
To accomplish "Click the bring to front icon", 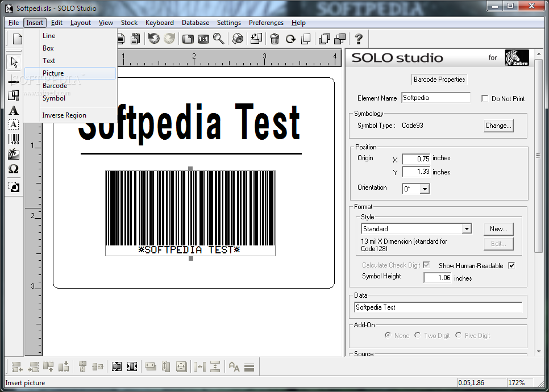I will [x=325, y=39].
